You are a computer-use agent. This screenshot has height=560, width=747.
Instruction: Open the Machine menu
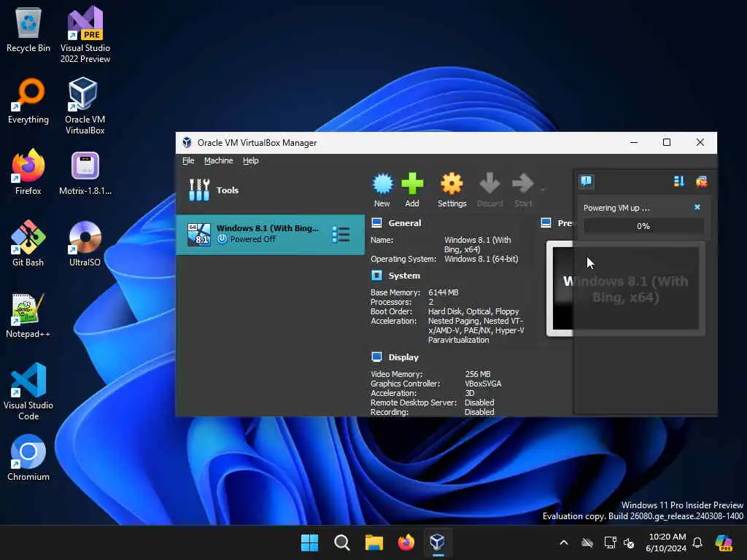pyautogui.click(x=219, y=160)
